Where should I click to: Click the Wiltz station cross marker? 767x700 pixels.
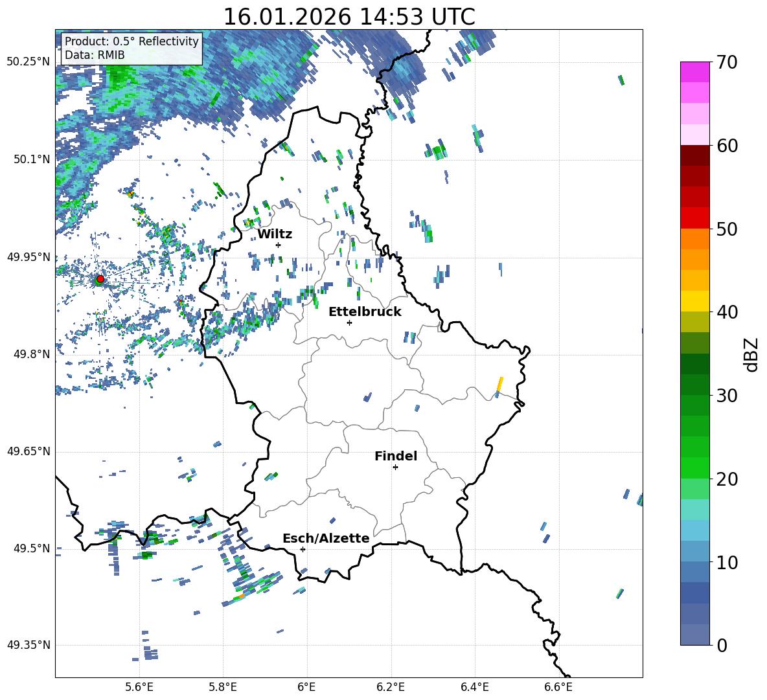click(279, 245)
